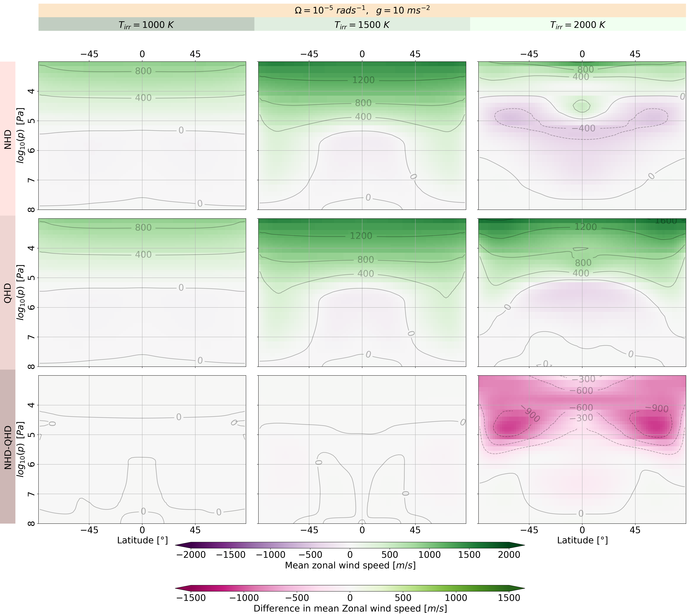The width and height of the screenshot is (700, 616).
Task: Click the 800 contour label in the NHD 1500 K panel
Action: (x=363, y=103)
